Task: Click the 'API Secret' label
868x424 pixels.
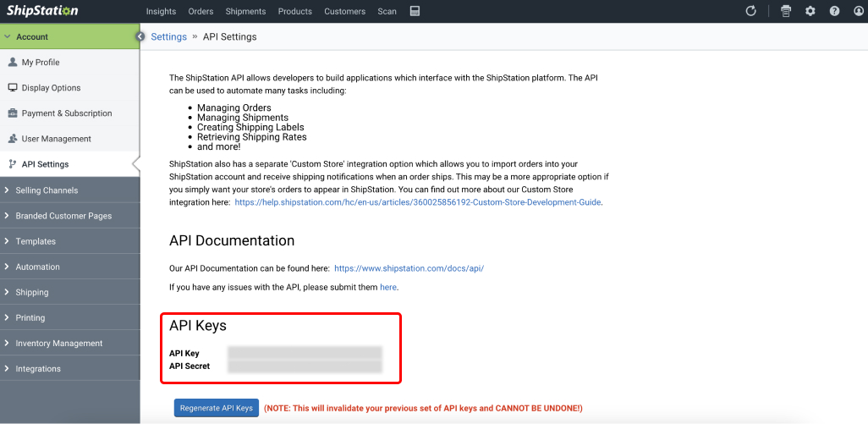Action: click(190, 366)
